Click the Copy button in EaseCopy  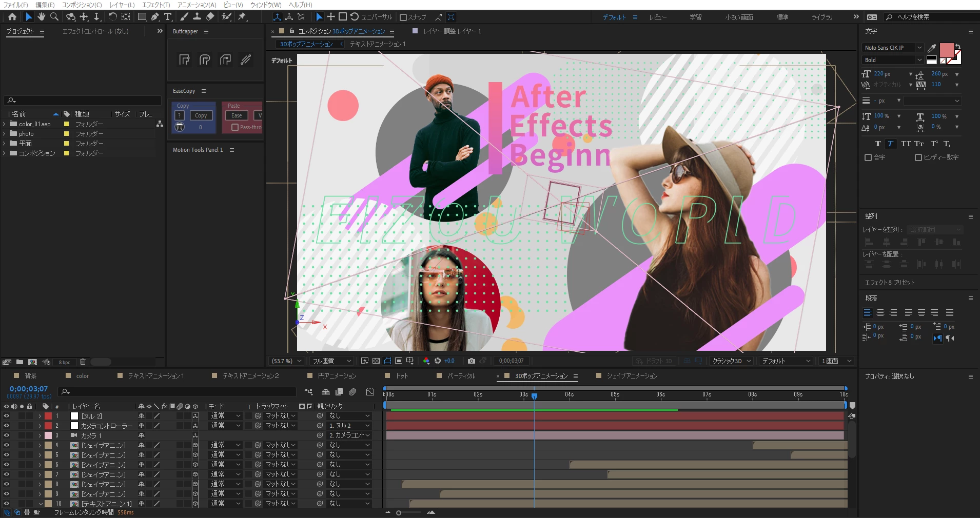(201, 116)
